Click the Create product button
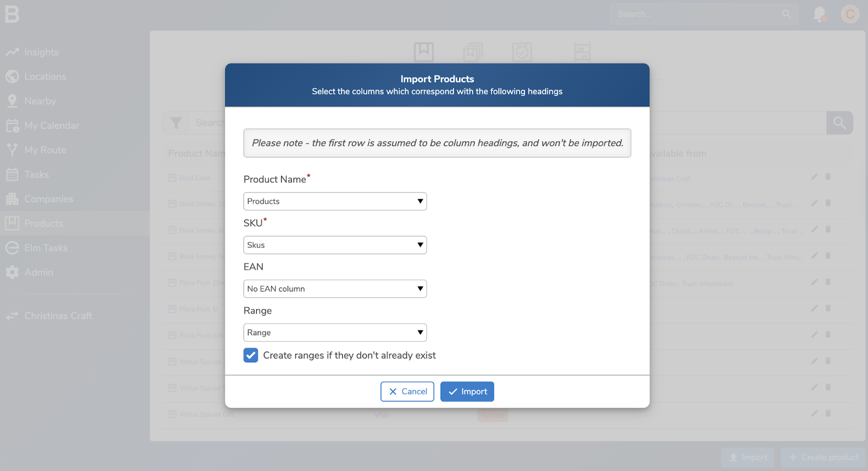The width and height of the screenshot is (868, 471). point(824,457)
